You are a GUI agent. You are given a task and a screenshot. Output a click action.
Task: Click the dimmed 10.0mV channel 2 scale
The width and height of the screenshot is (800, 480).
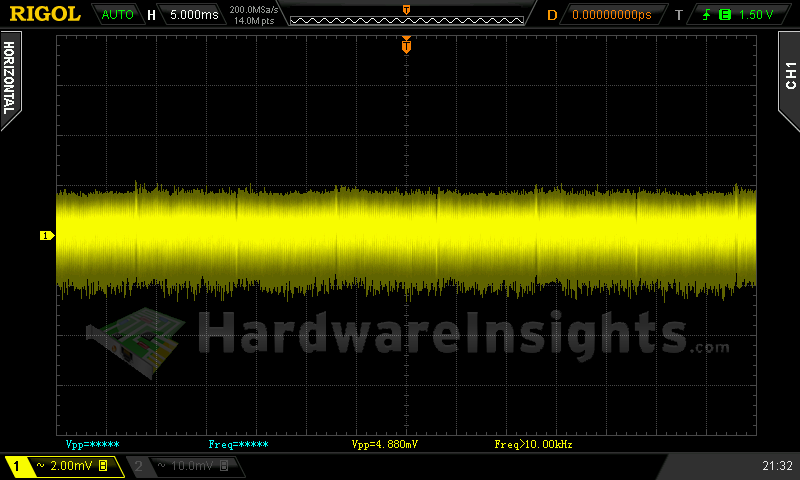pos(192,465)
